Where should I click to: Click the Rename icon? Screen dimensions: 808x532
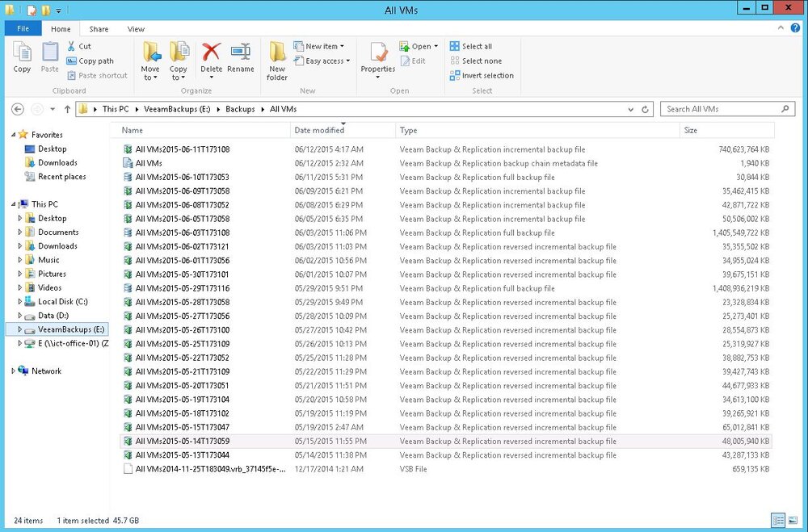241,52
